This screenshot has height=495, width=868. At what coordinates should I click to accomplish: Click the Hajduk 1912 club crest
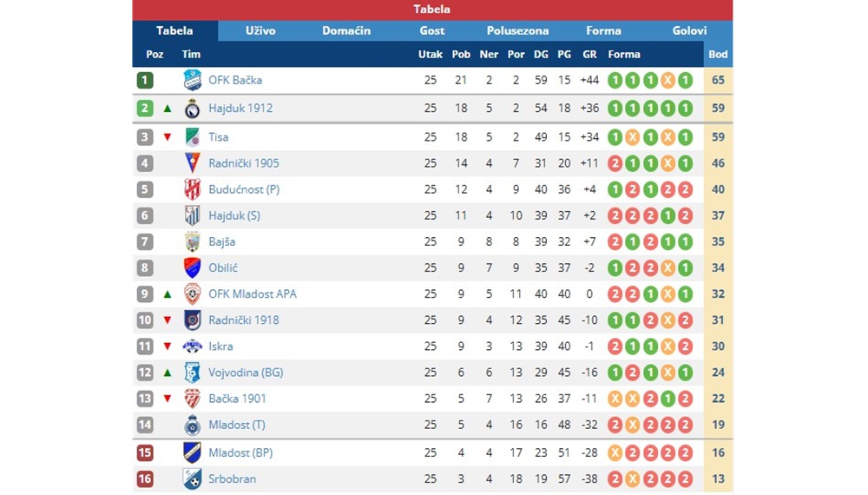(x=192, y=109)
